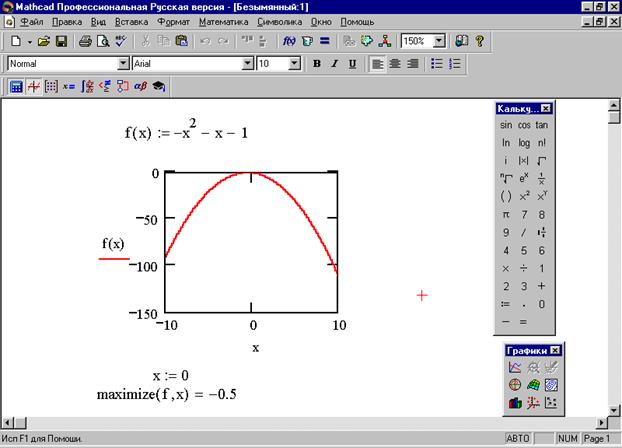Click ln in the calculator palette

[x=506, y=143]
